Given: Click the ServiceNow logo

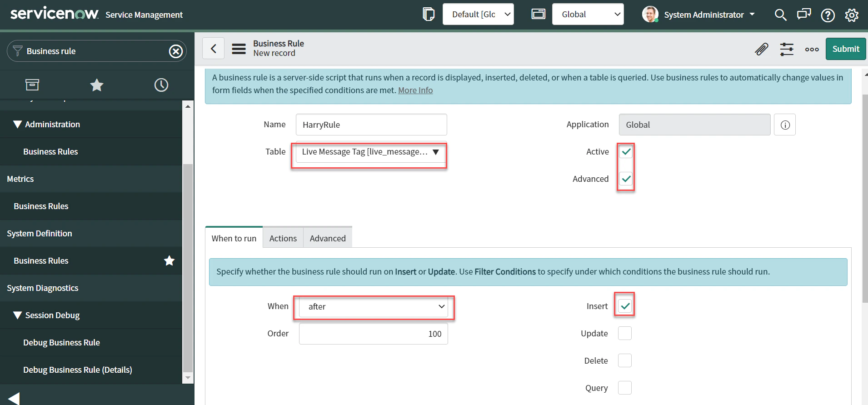Looking at the screenshot, I should 54,13.
